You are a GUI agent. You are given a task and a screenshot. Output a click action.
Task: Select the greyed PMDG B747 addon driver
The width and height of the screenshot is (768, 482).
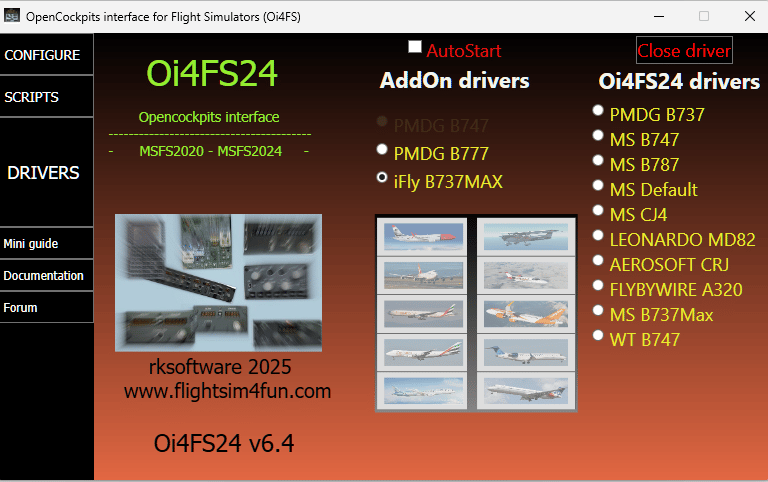pyautogui.click(x=382, y=121)
